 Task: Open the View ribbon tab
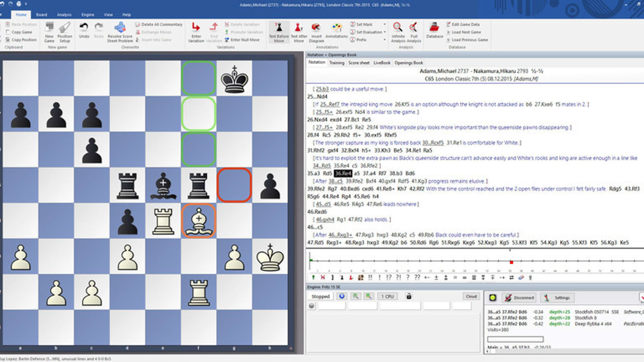(108, 15)
